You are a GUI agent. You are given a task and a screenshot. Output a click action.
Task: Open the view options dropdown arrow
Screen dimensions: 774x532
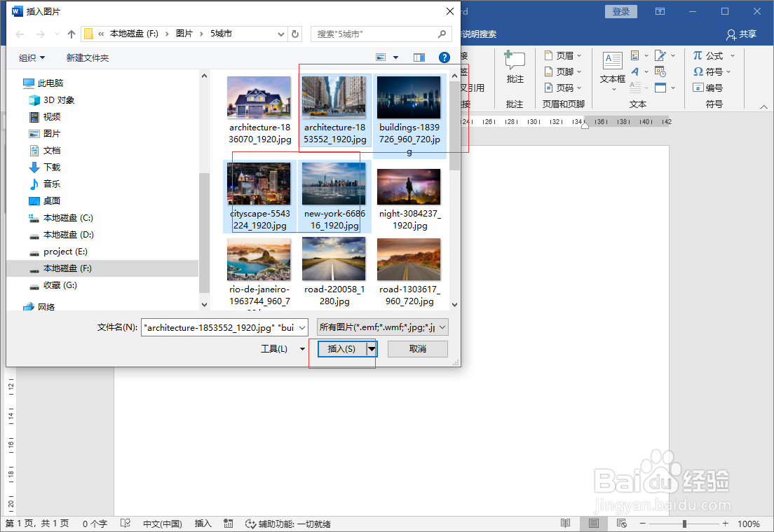tap(395, 57)
